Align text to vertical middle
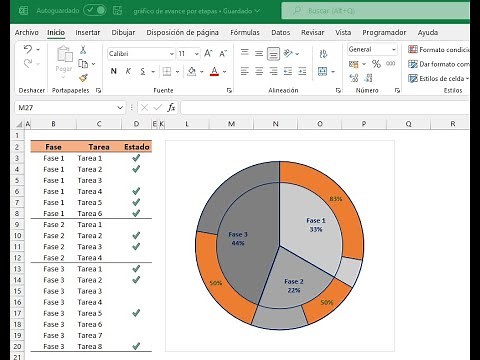 point(259,53)
